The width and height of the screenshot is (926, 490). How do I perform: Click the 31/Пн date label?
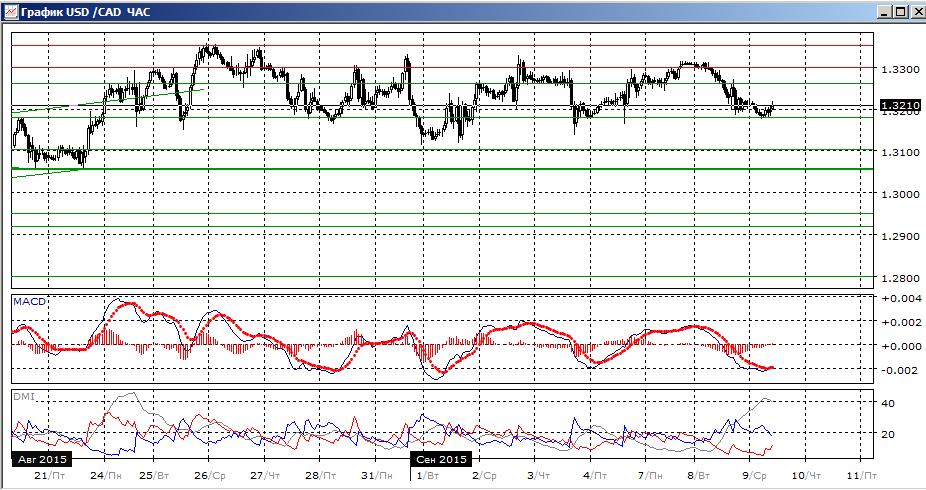click(x=377, y=475)
